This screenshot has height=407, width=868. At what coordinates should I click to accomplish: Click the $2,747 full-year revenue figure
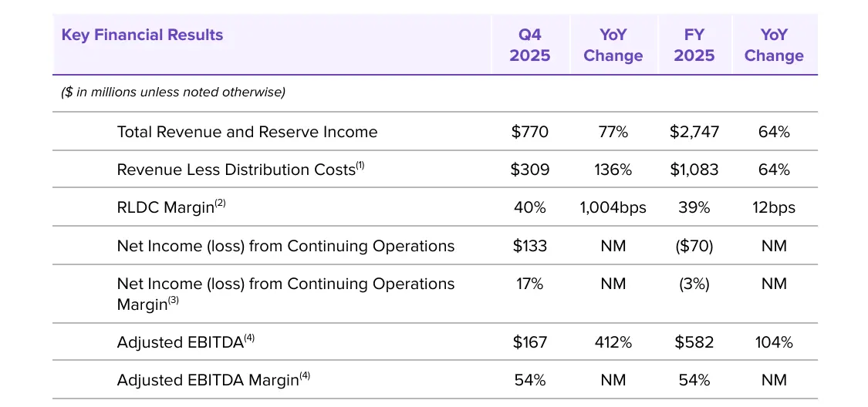tap(694, 132)
